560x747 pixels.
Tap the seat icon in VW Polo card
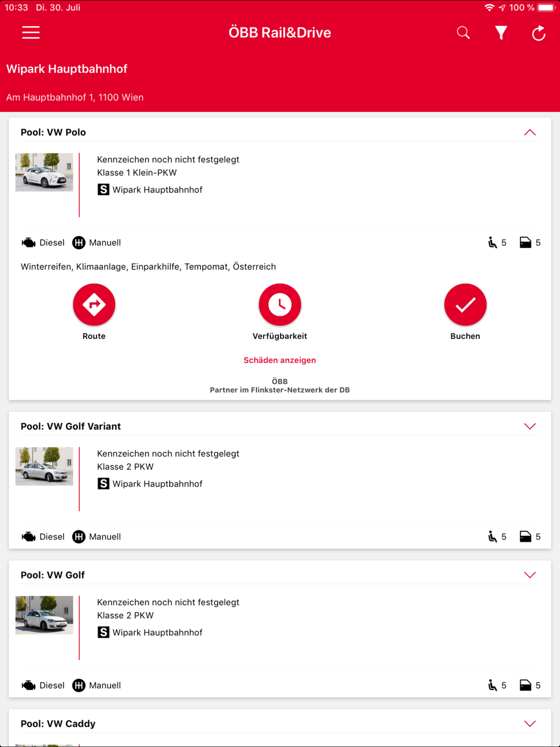click(x=492, y=242)
